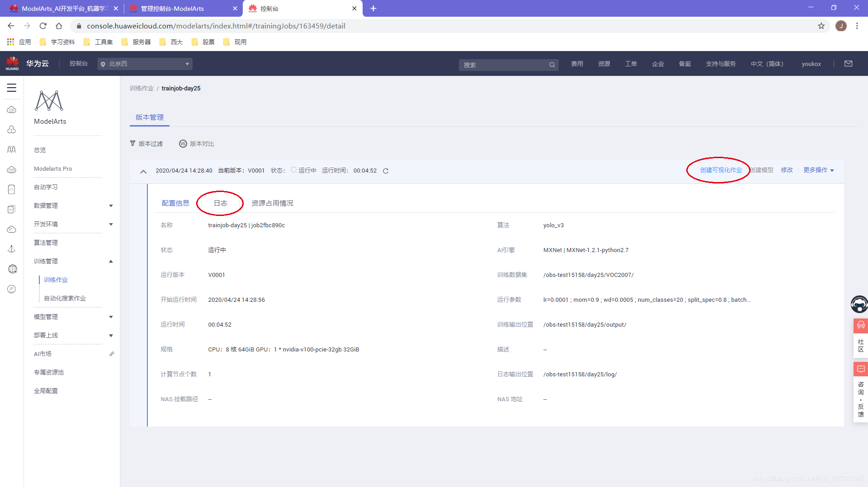Click the robot assistant avatar

(859, 304)
